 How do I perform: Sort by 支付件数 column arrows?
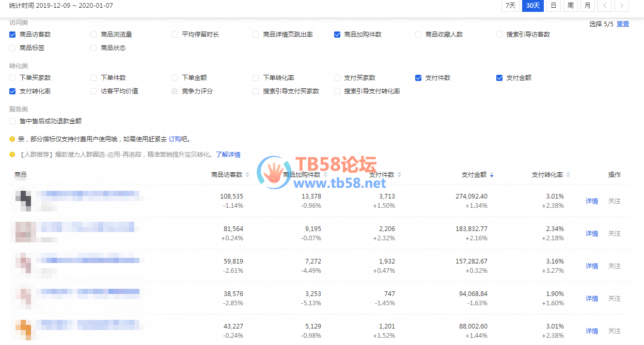point(399,175)
